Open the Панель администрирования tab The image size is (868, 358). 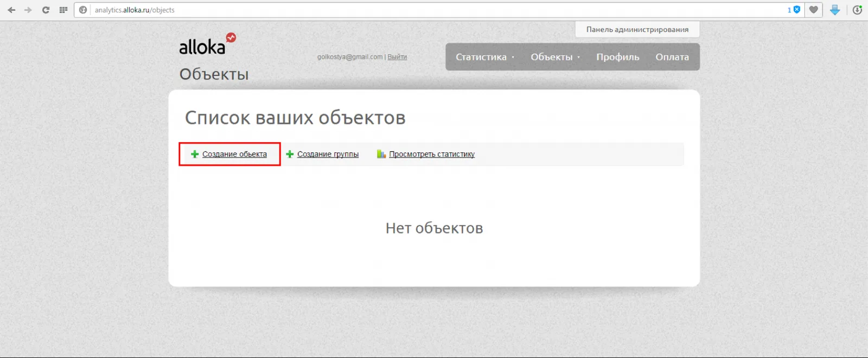637,29
